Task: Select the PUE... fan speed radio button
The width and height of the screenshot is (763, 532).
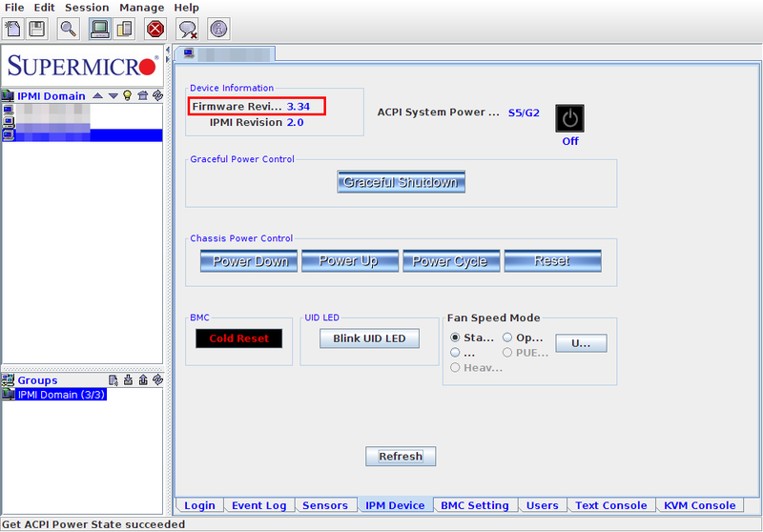Action: [507, 353]
